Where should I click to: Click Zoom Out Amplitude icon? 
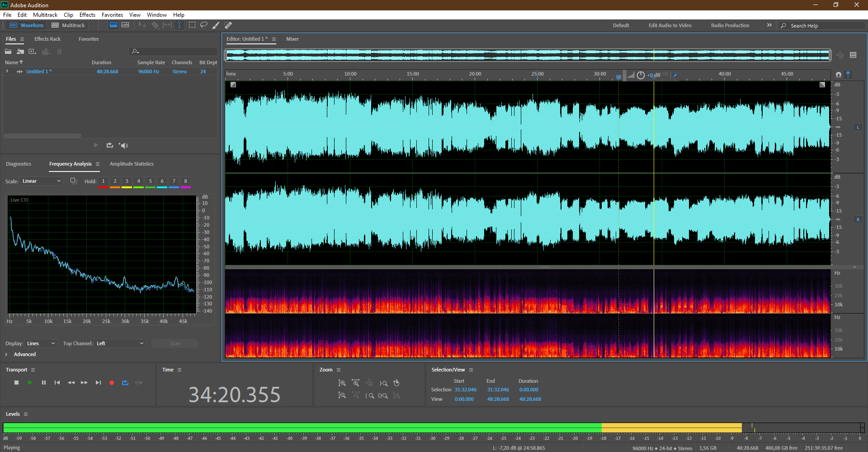pyautogui.click(x=342, y=395)
